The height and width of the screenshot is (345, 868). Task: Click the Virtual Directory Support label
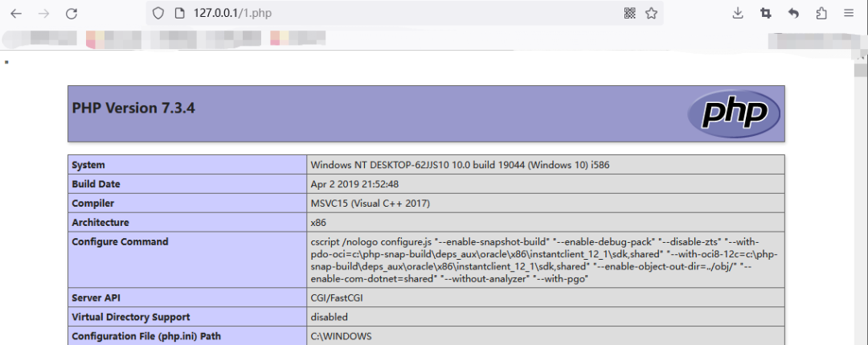131,318
